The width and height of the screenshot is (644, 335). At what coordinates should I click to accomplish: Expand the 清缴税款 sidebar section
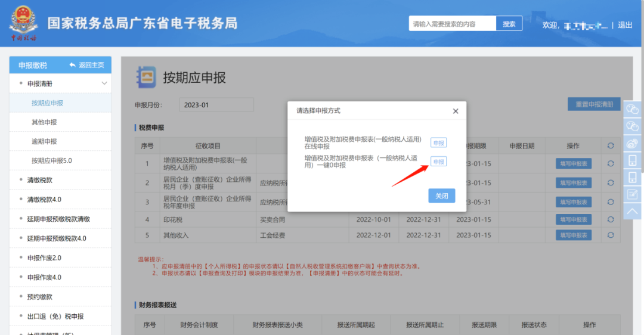39,180
